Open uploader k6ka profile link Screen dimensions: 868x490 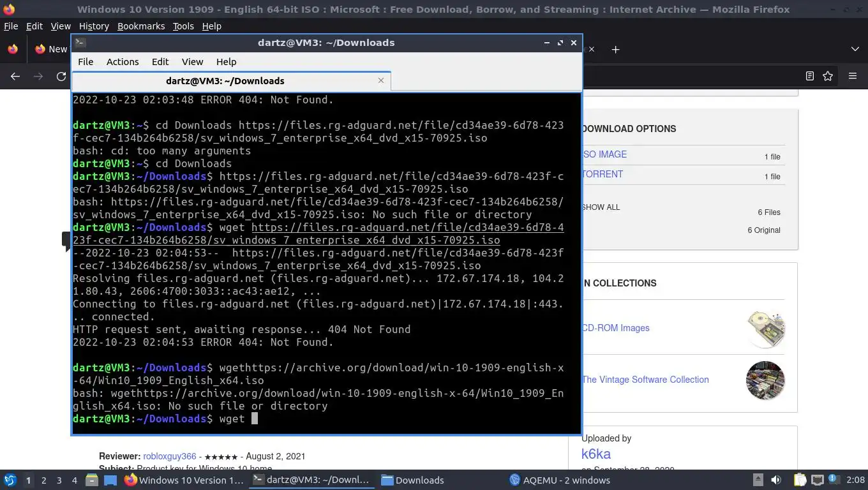click(596, 454)
